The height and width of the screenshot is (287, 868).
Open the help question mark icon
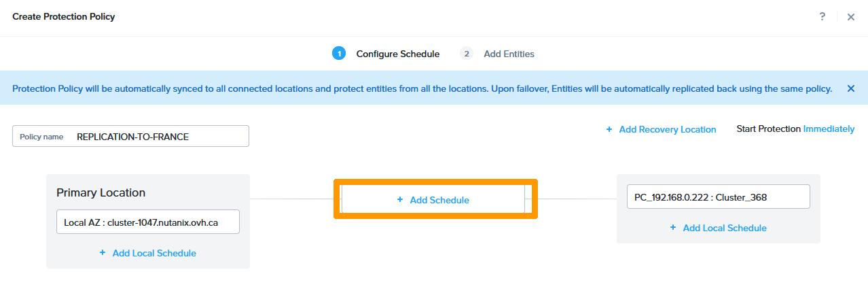point(822,16)
